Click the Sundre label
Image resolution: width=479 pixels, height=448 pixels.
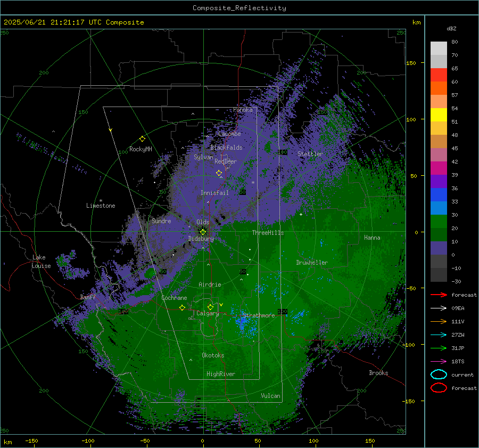pyautogui.click(x=161, y=221)
